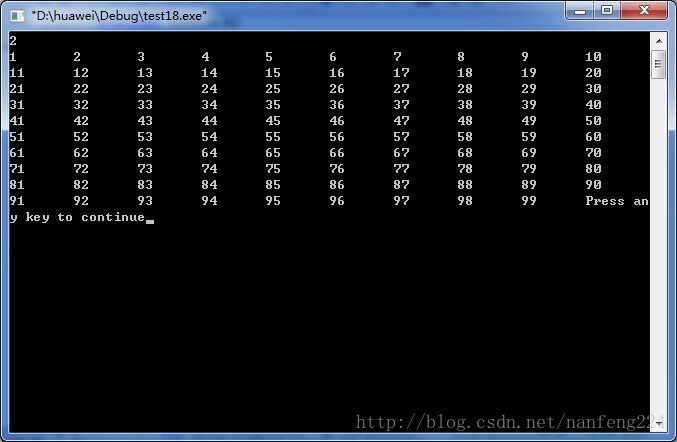Close the test18.exe console window
Screen dimensions: 677x442
click(644, 11)
